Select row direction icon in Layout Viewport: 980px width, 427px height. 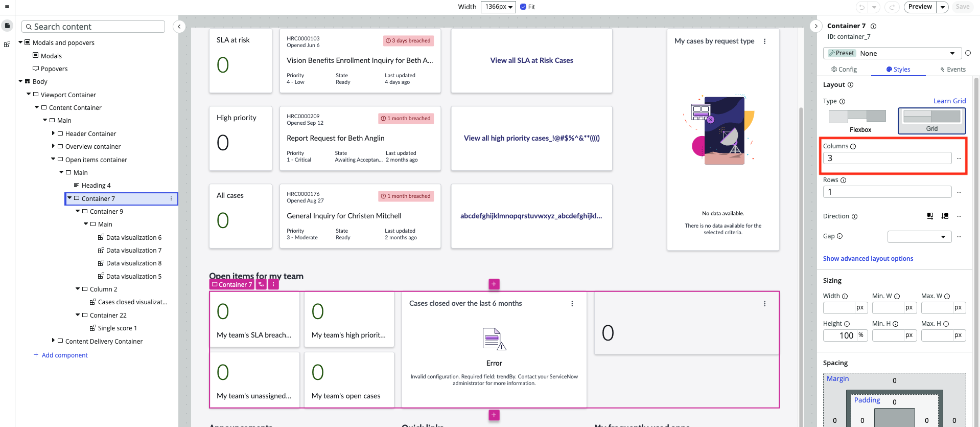(930, 216)
